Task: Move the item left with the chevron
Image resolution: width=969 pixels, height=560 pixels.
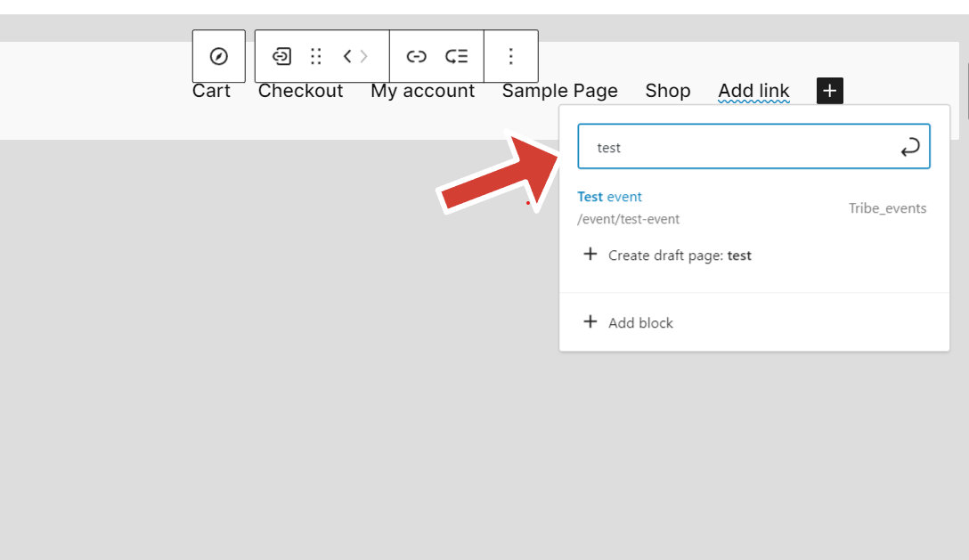Action: click(x=347, y=56)
